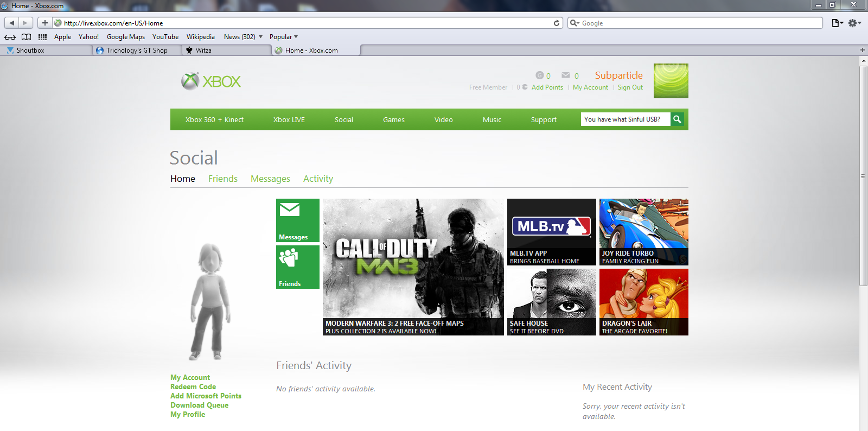Open the Modern Warfare 3 promo tile

[x=413, y=267]
